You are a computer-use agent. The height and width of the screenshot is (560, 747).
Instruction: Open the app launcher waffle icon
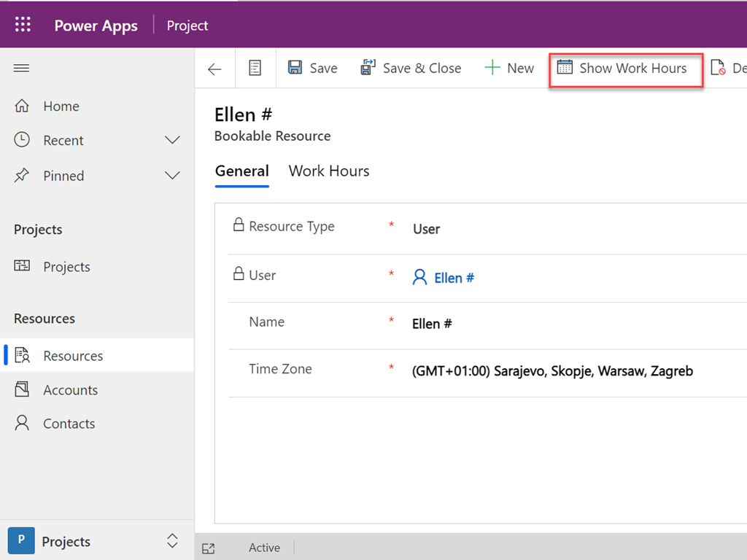pos(23,25)
